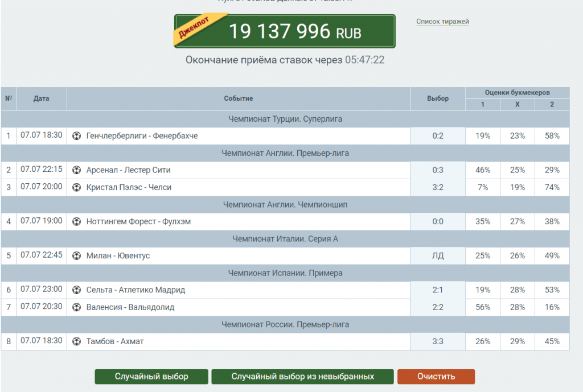The width and height of the screenshot is (583, 392).
Task: Open the Список тиражей link
Action: click(442, 22)
